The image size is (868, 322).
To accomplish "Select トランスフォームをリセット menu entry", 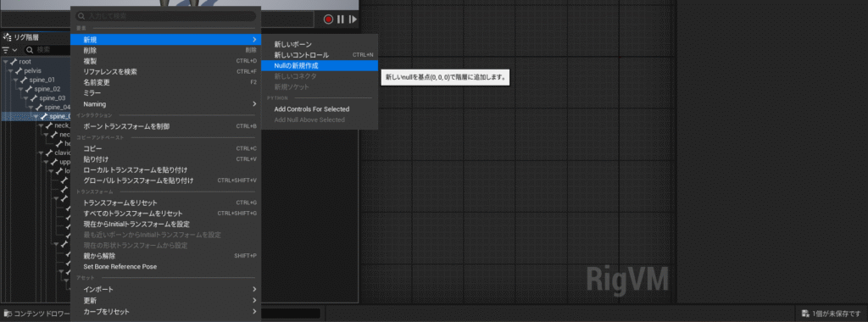I will coord(165,203).
